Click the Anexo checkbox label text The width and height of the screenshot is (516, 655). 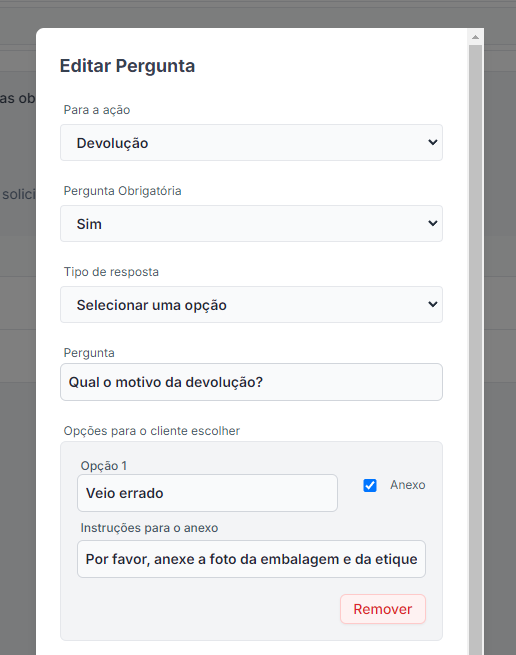[x=408, y=485]
